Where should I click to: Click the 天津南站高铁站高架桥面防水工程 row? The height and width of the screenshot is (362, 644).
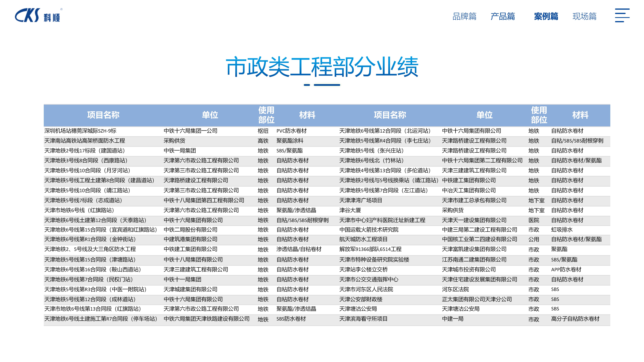click(85, 141)
